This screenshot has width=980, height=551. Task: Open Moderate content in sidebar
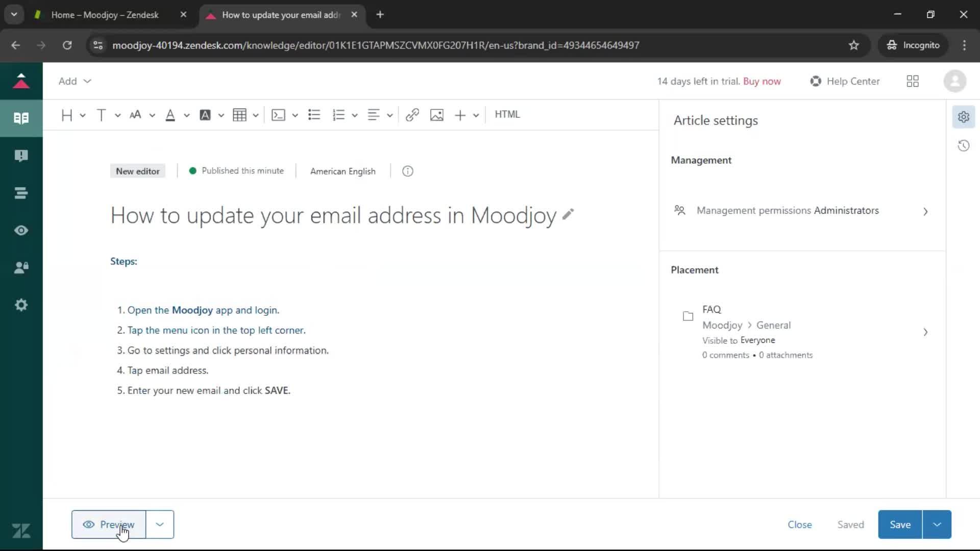pos(21,156)
